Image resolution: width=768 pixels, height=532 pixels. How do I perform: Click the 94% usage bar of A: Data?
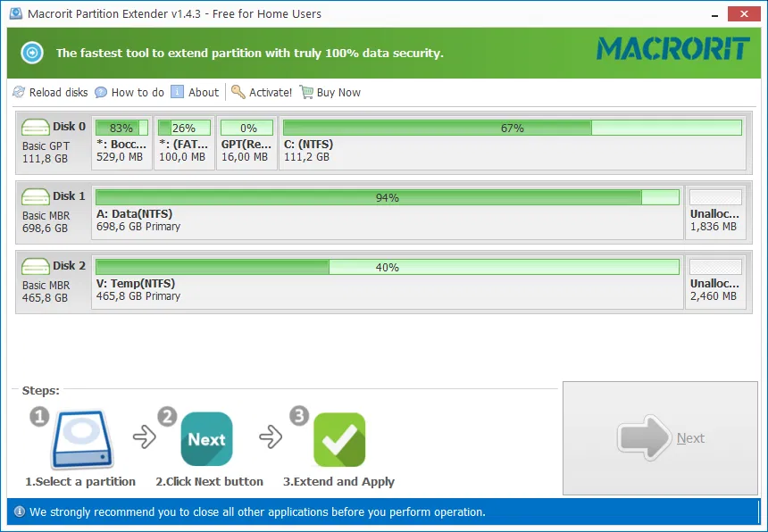(388, 197)
